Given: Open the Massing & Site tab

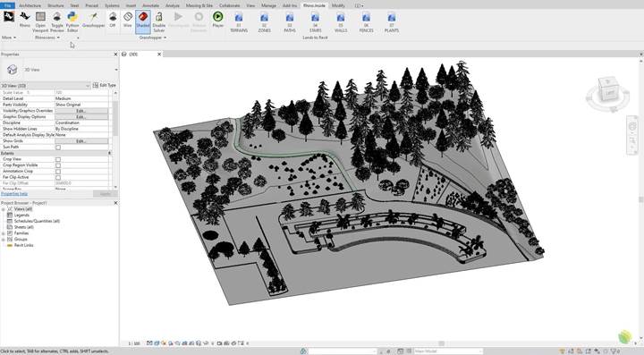Looking at the screenshot, I should [199, 5].
